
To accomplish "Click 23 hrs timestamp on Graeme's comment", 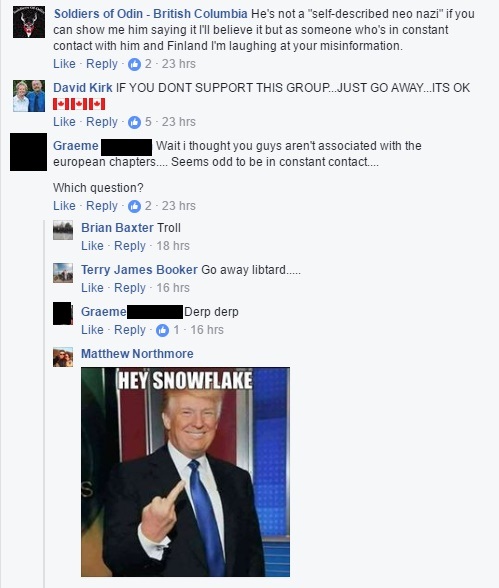I will pos(178,206).
